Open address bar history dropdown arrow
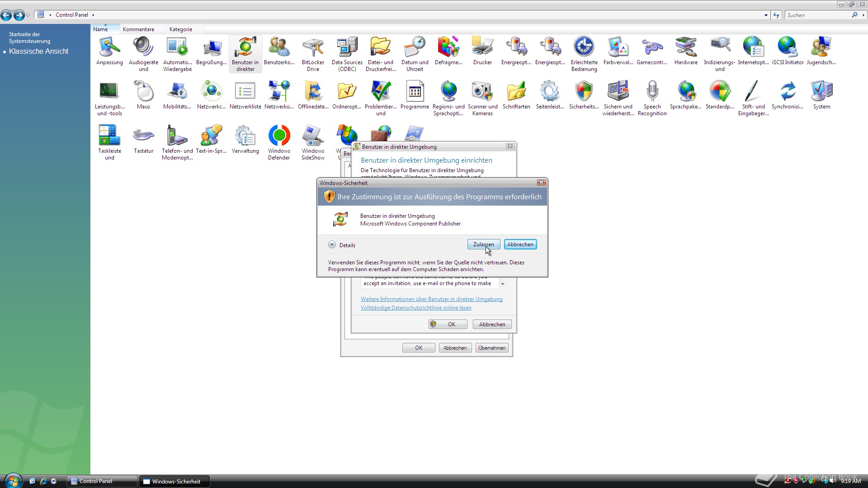Viewport: 868px width, 488px height. click(766, 15)
